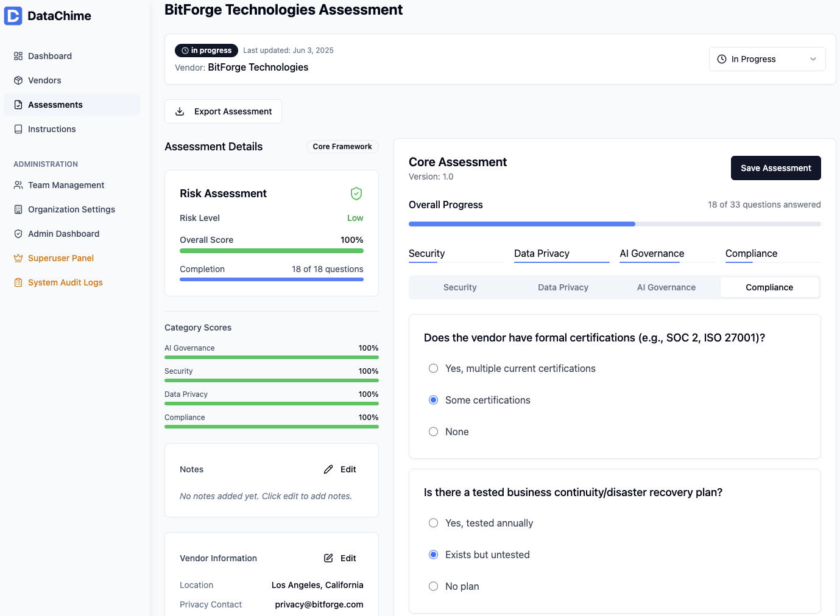840x616 pixels.
Task: Open Admin Dashboard in sidebar
Action: coord(72,234)
